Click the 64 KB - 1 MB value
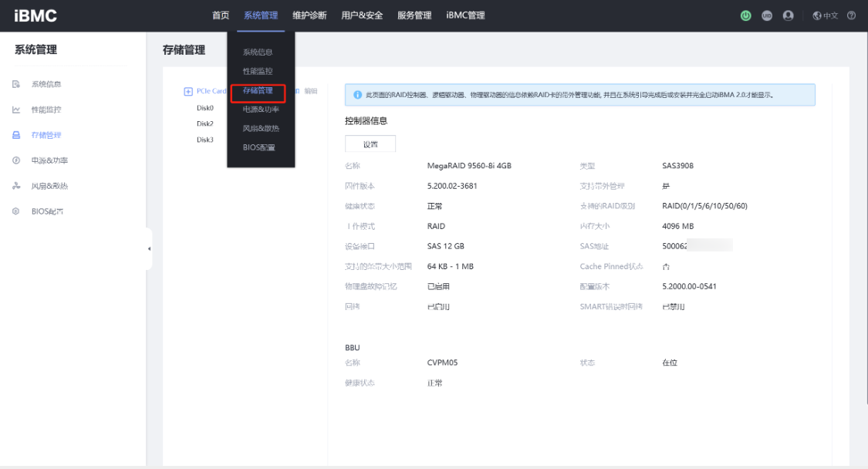 [451, 266]
